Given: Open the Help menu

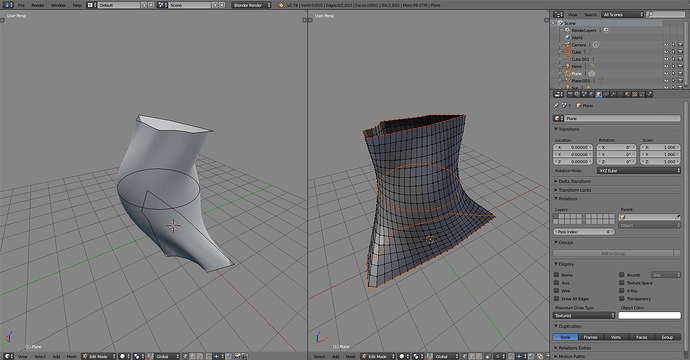Looking at the screenshot, I should pyautogui.click(x=77, y=5).
